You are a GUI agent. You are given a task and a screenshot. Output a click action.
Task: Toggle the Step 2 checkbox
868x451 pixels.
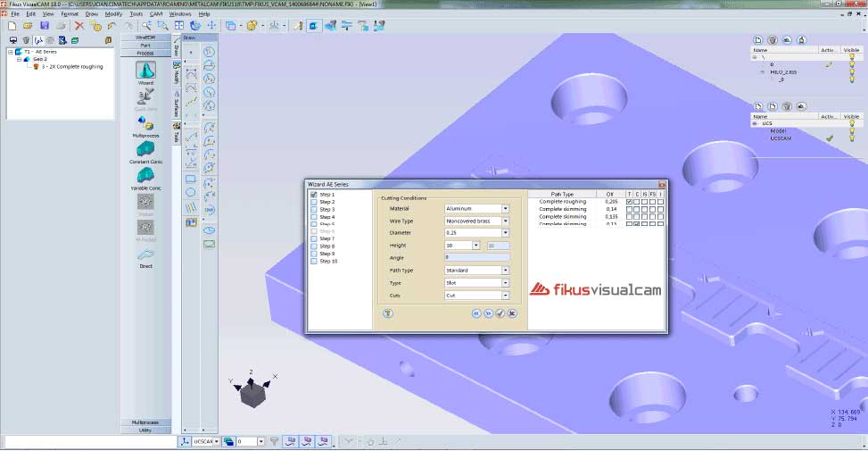pyautogui.click(x=313, y=203)
